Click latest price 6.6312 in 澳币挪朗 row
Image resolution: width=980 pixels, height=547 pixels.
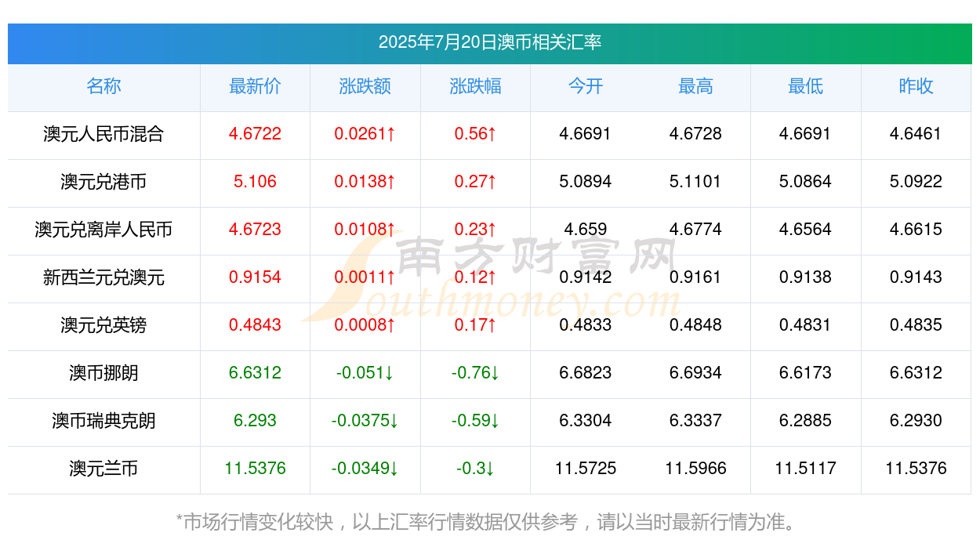[x=255, y=373]
